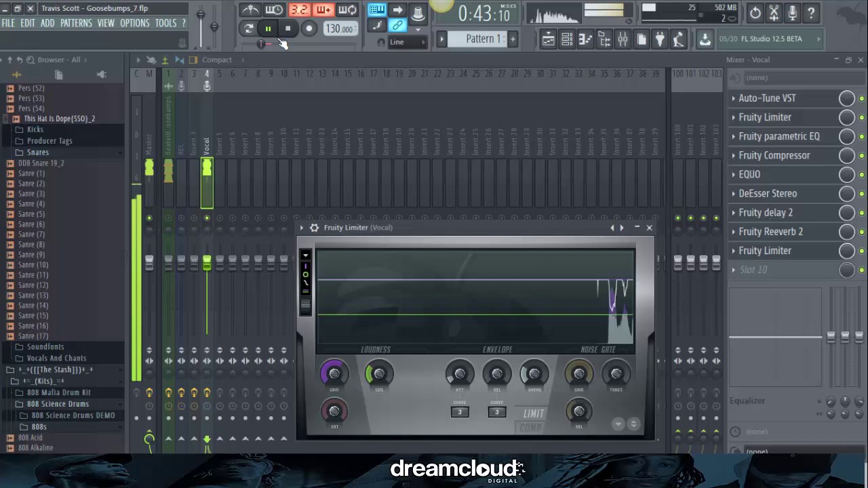Open the plugin picker plug icon

tap(659, 39)
